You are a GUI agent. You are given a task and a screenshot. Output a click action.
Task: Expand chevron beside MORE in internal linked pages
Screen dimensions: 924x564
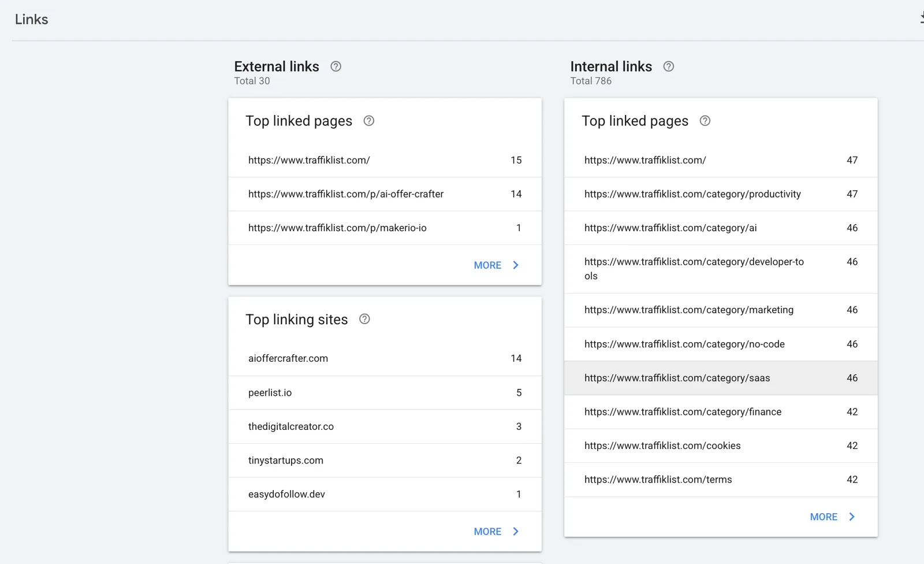(852, 517)
